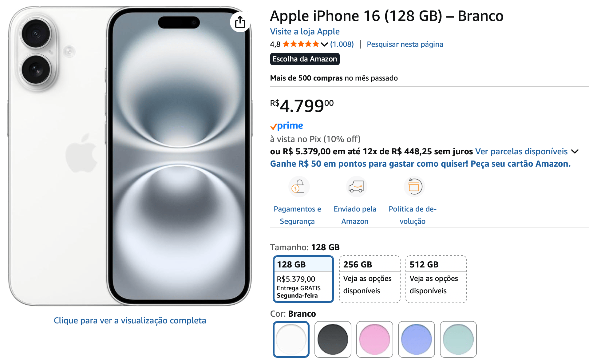589x364 pixels.
Task: Click the share icon on product image
Action: [240, 22]
